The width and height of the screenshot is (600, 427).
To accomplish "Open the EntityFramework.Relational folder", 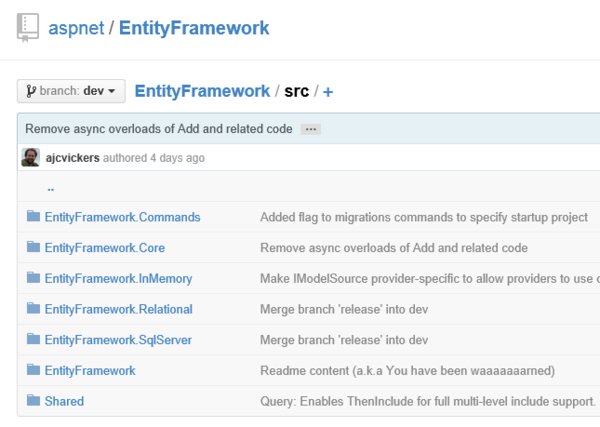I will click(x=119, y=309).
